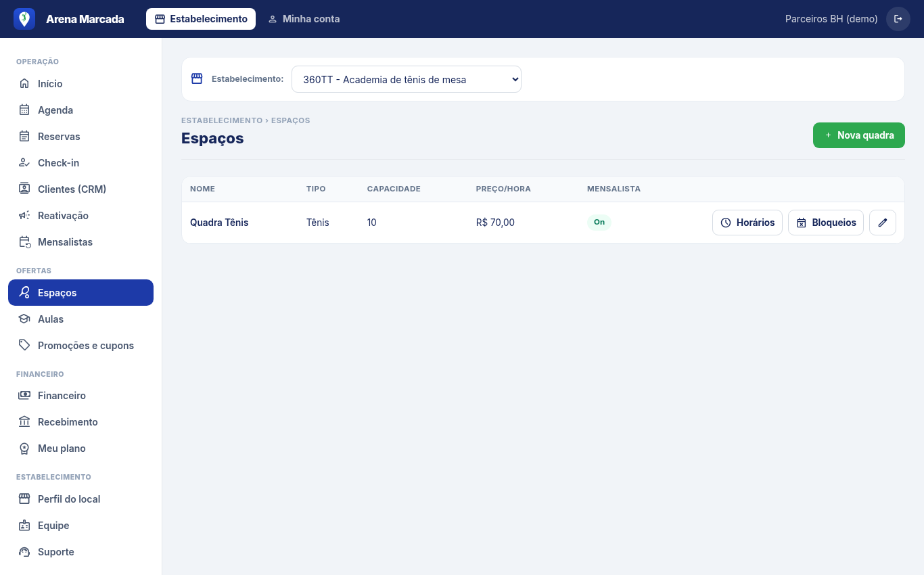This screenshot has width=924, height=575.
Task: Click the Tênis type cell
Action: tap(318, 223)
